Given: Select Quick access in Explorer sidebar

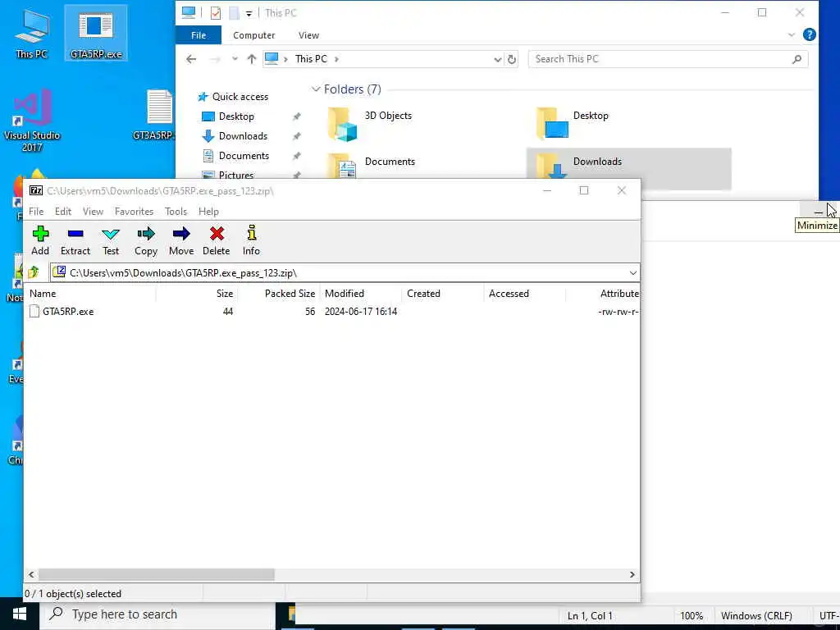Looking at the screenshot, I should [x=232, y=97].
